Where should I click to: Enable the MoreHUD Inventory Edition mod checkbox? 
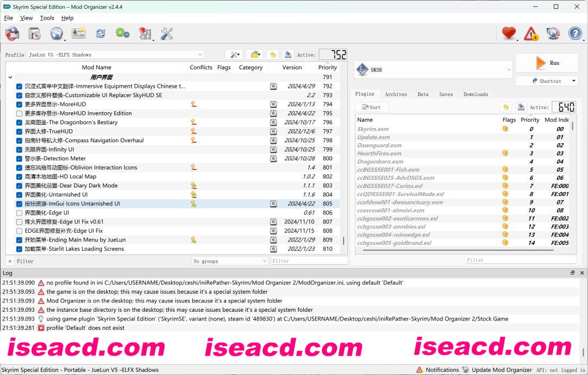tap(20, 113)
